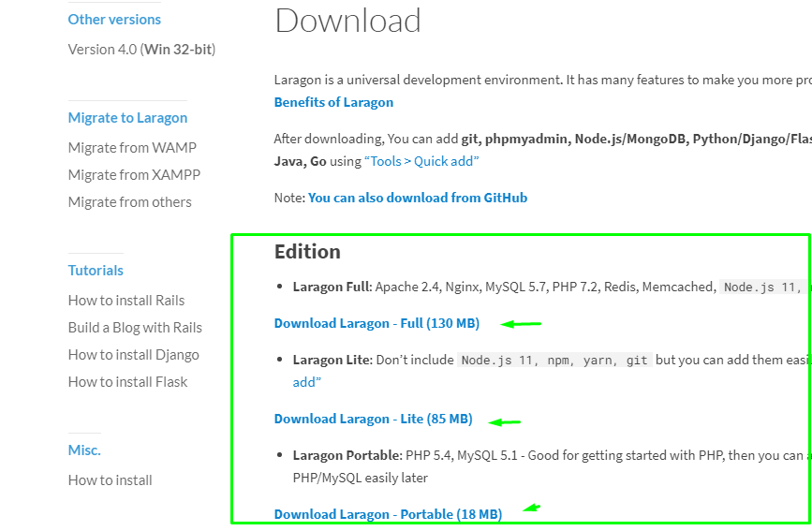
Task: Open How to install under Misc.
Action: (110, 479)
